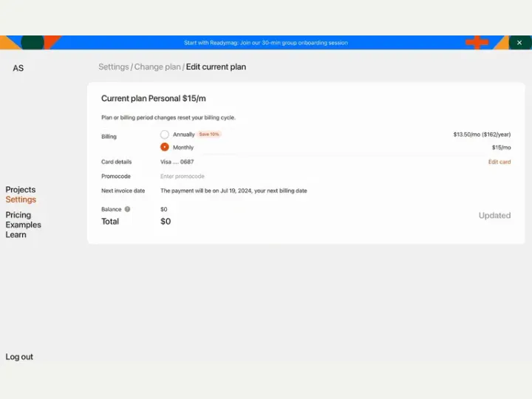Screen dimensions: 532x399
Task: Open the Readymag onboarding session banner link
Action: tap(266, 43)
